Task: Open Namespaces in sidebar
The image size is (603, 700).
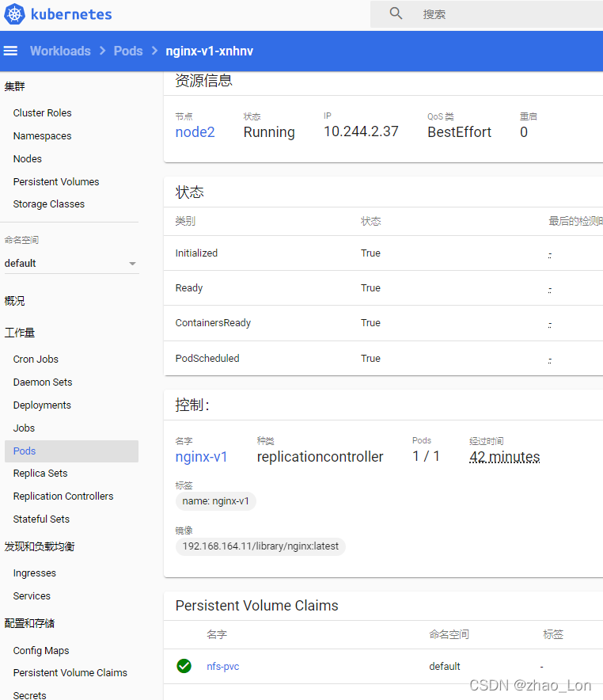Action: [43, 135]
